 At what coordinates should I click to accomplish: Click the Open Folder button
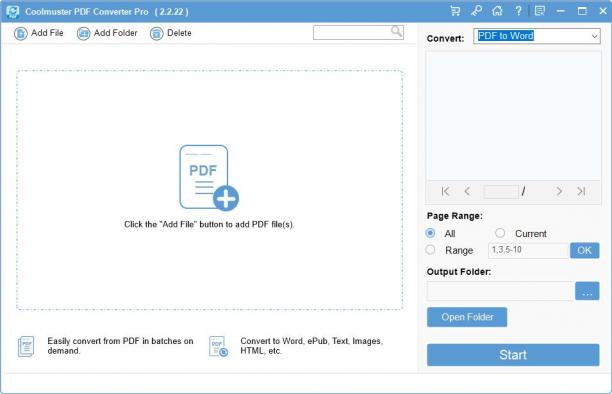point(467,317)
